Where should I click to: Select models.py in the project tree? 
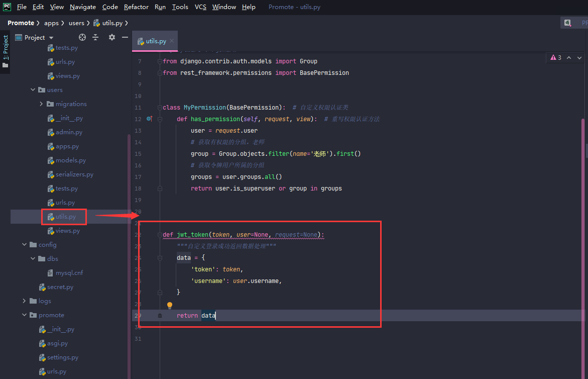click(70, 160)
